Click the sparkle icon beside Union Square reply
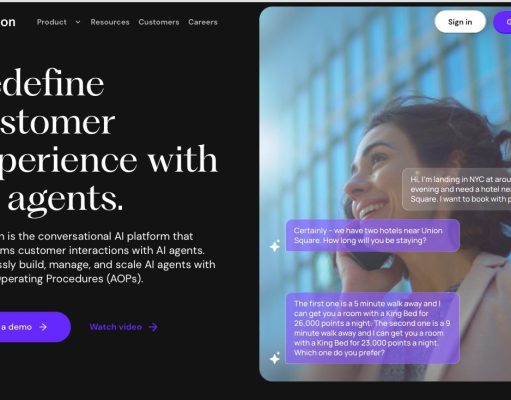This screenshot has height=400, width=511. click(275, 246)
